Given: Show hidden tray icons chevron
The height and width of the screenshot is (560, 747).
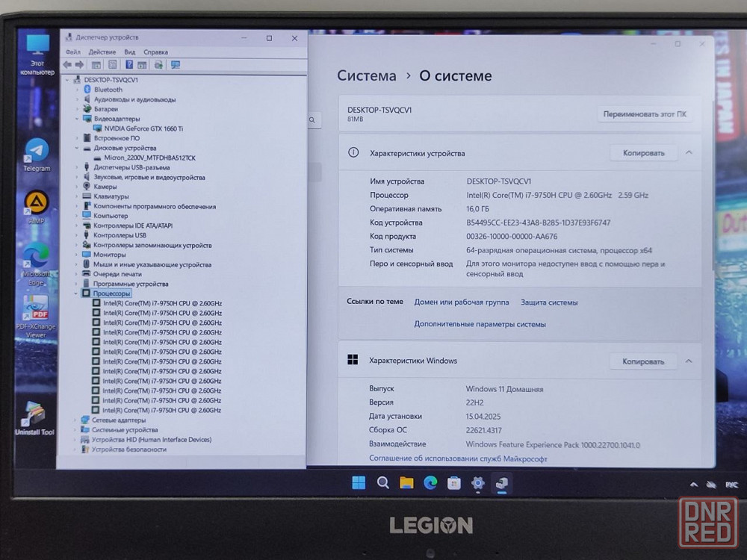Looking at the screenshot, I should point(694,485).
